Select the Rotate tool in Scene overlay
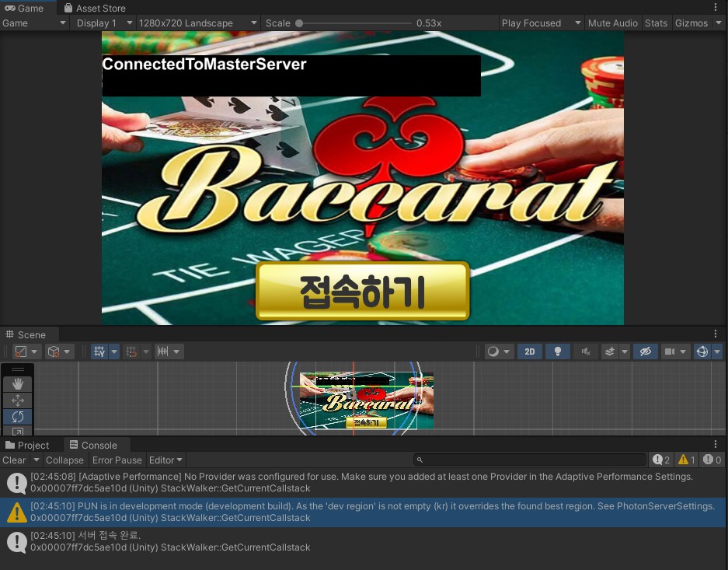Viewport: 728px width, 570px height. (x=18, y=417)
